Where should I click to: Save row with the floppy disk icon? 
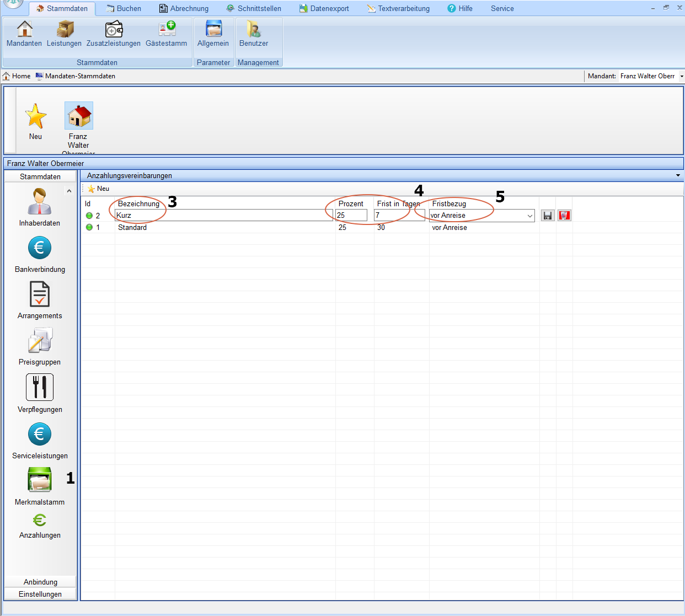pos(547,216)
